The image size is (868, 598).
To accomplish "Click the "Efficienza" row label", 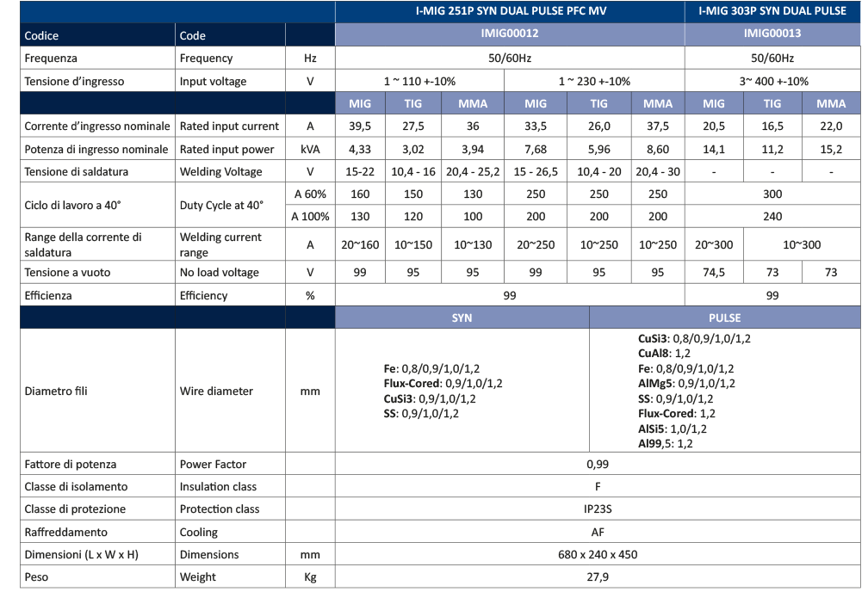I will click(x=48, y=295).
